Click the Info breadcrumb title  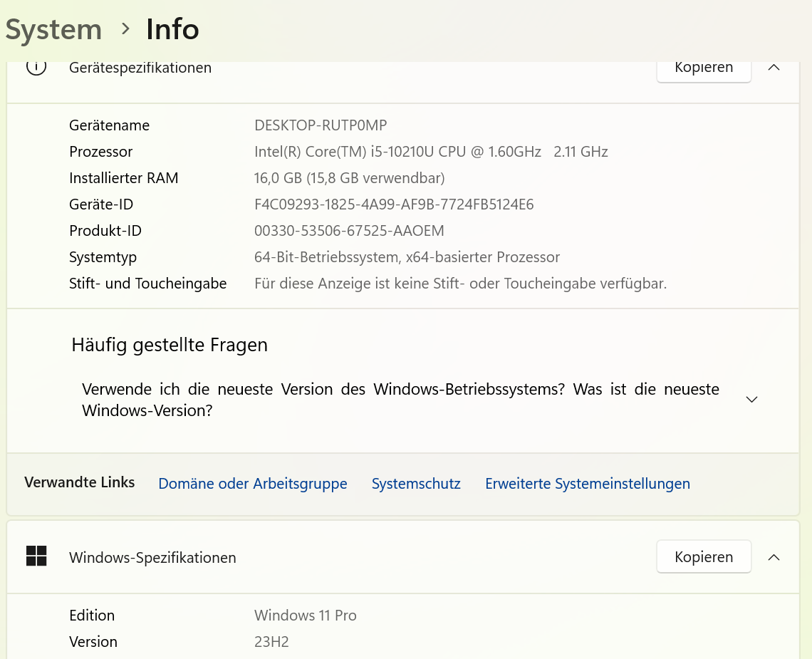tap(172, 29)
